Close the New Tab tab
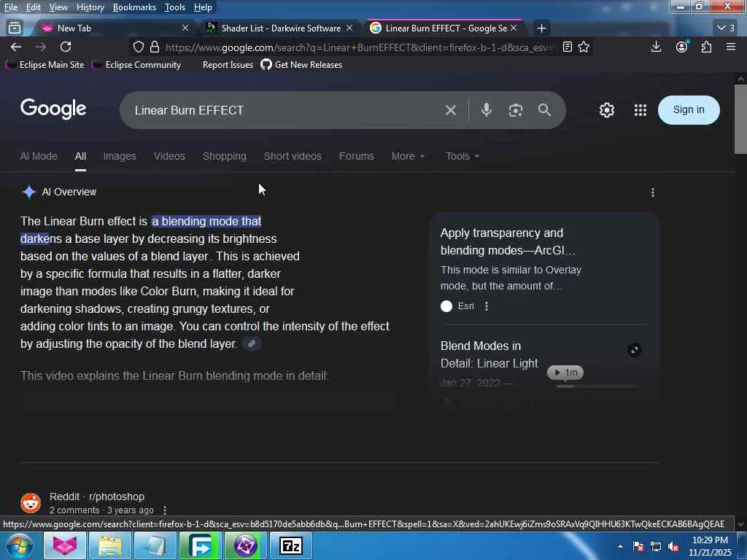 pyautogui.click(x=185, y=28)
